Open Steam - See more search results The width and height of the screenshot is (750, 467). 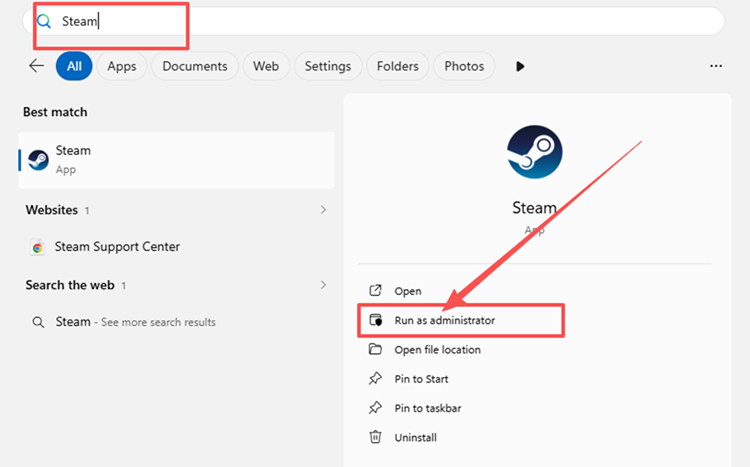(x=135, y=322)
